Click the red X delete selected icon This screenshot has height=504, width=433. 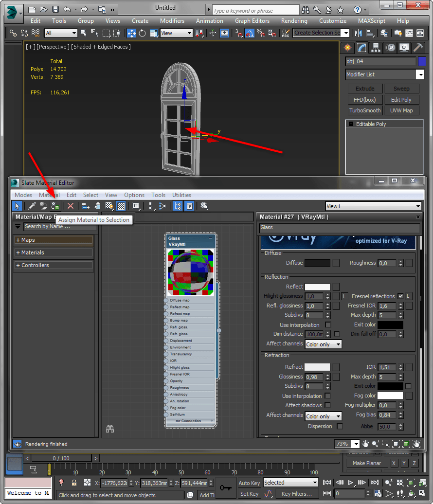pyautogui.click(x=71, y=206)
